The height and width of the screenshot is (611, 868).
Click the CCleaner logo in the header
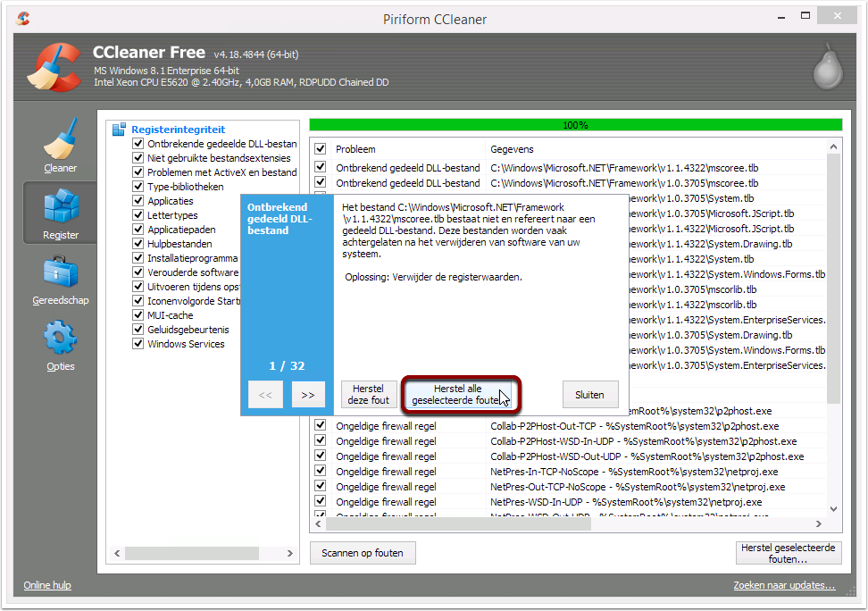[54, 67]
